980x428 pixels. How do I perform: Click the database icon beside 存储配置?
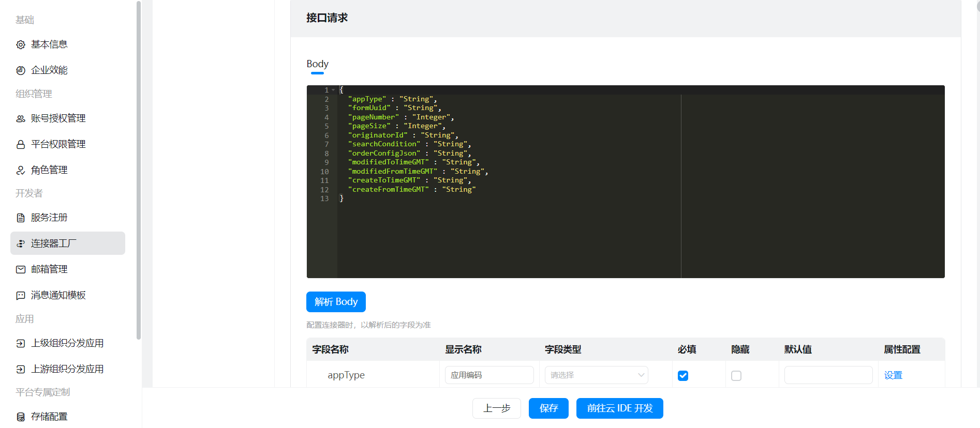(21, 417)
